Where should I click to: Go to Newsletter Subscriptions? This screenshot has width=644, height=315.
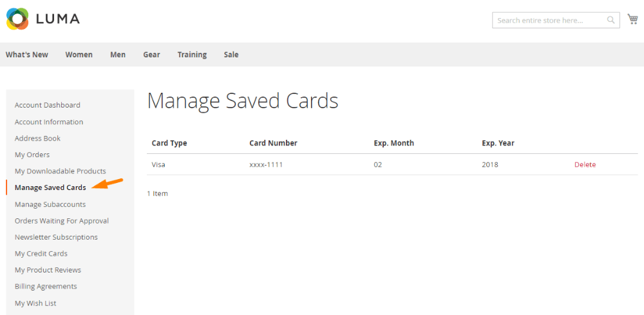tap(56, 237)
